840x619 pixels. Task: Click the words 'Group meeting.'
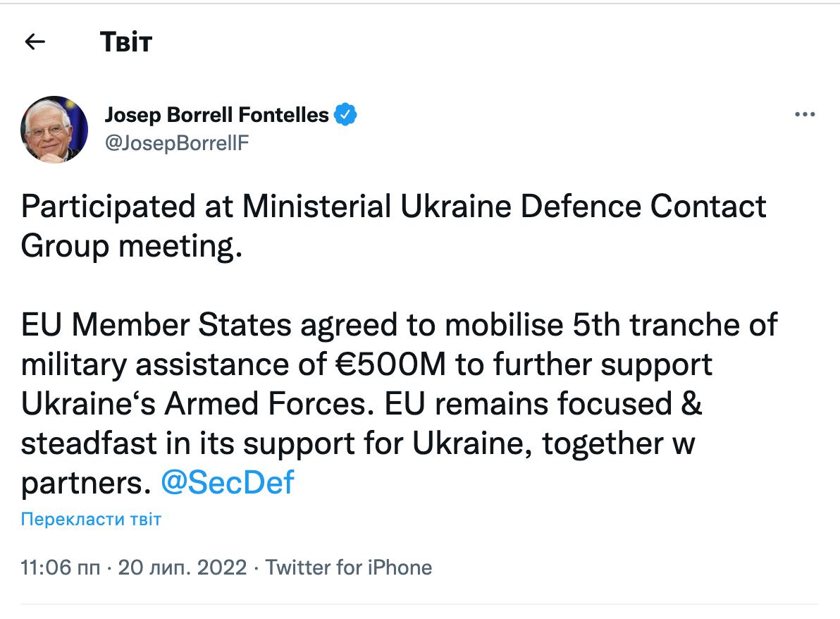click(132, 246)
